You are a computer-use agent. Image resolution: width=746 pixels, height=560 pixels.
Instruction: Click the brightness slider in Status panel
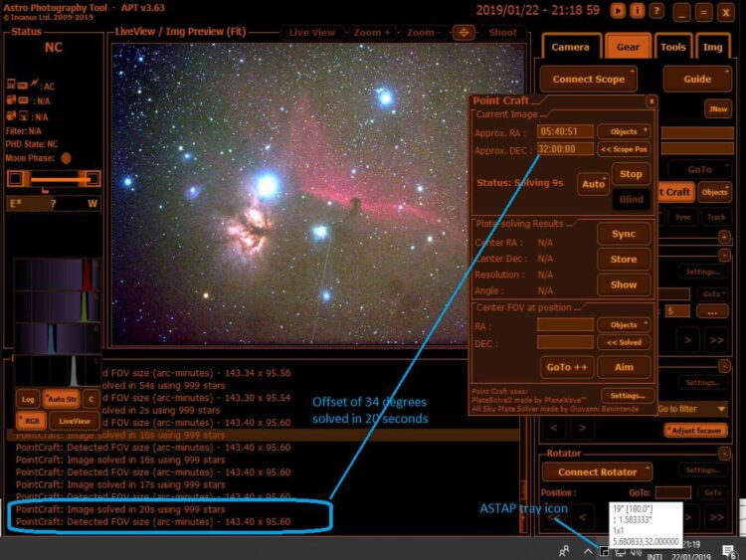point(54,179)
